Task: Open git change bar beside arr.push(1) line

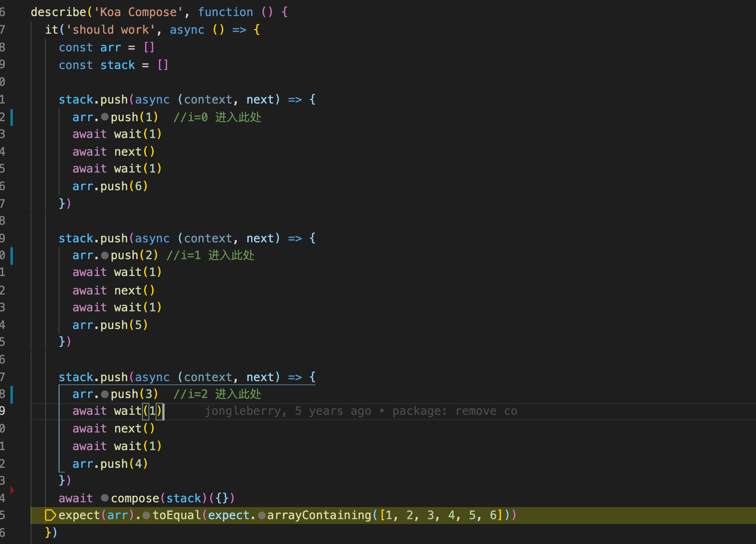Action: [12, 117]
